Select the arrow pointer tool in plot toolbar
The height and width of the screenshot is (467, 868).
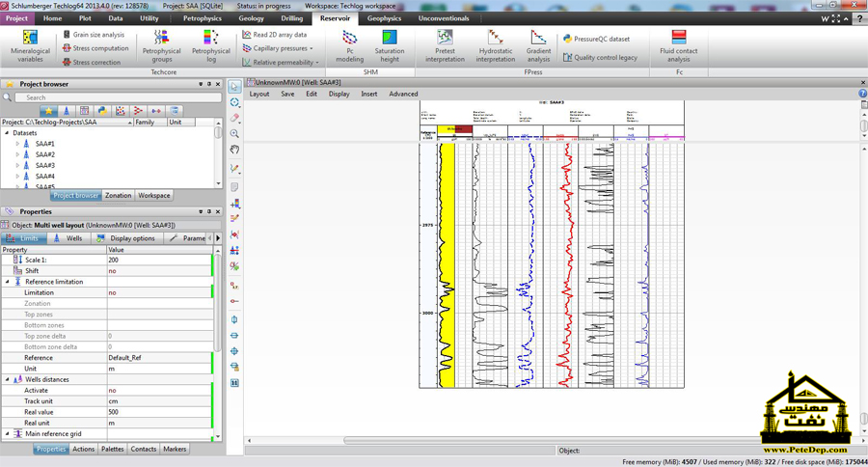pyautogui.click(x=234, y=87)
